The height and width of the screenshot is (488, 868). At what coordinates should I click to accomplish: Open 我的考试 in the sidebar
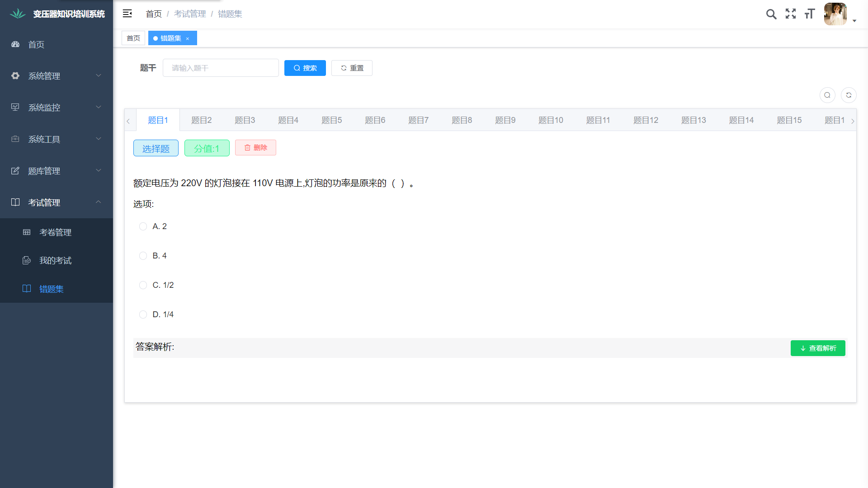pyautogui.click(x=55, y=261)
